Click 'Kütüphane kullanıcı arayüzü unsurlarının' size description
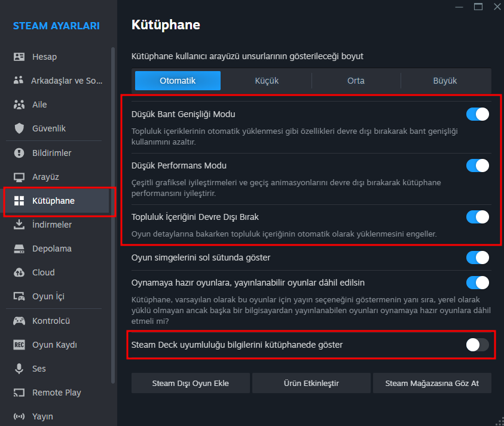 (248, 56)
